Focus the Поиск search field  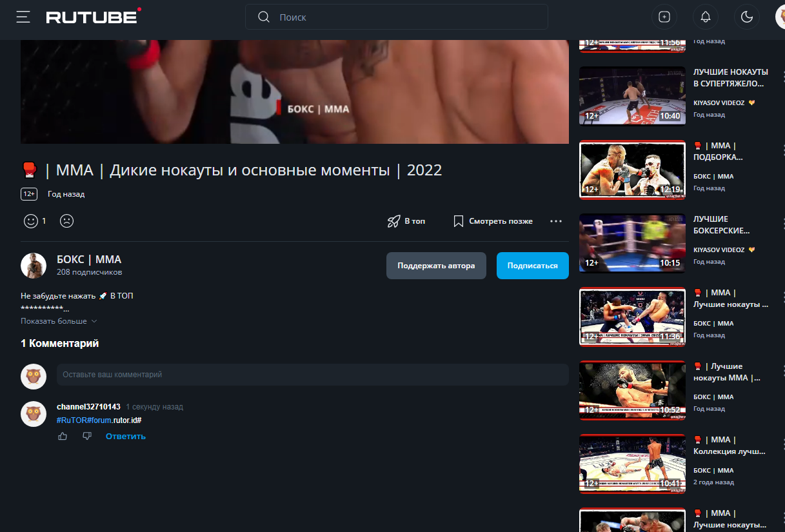(397, 17)
